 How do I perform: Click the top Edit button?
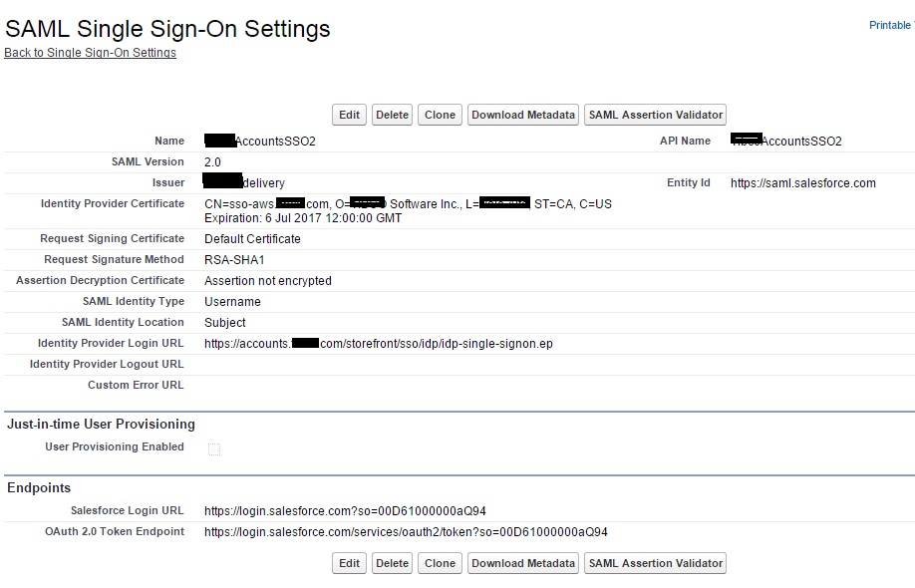(349, 115)
